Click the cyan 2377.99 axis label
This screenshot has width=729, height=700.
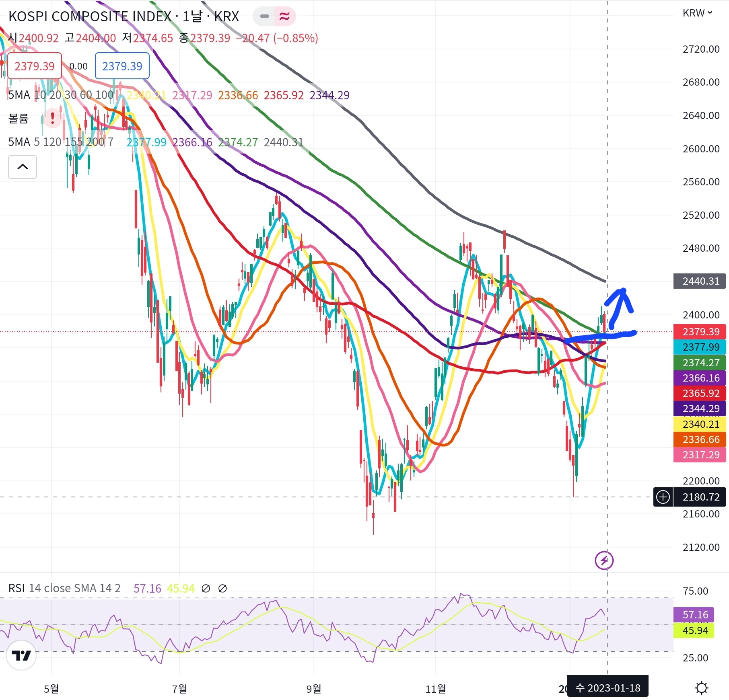pyautogui.click(x=700, y=347)
